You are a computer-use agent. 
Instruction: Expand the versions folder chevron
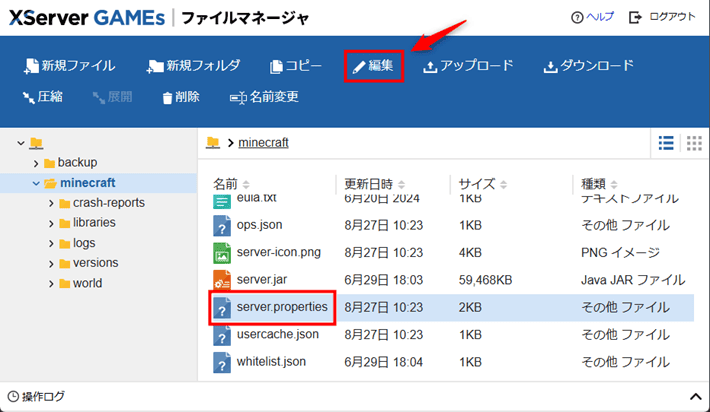coord(51,263)
